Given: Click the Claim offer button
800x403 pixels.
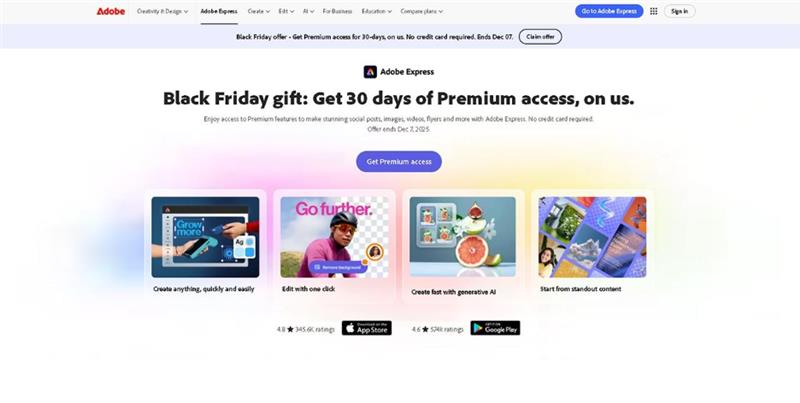Looking at the screenshot, I should click(540, 37).
